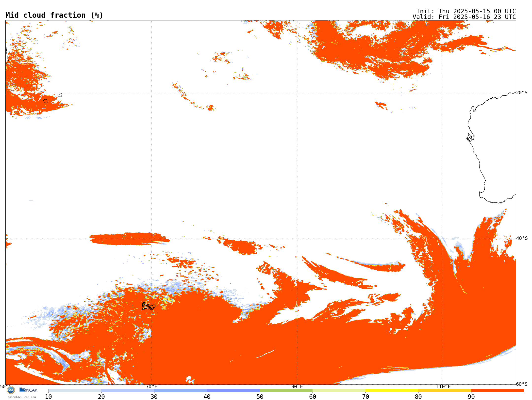The image size is (532, 400).
Task: Click the 110°E longitude label
Action: 443,387
